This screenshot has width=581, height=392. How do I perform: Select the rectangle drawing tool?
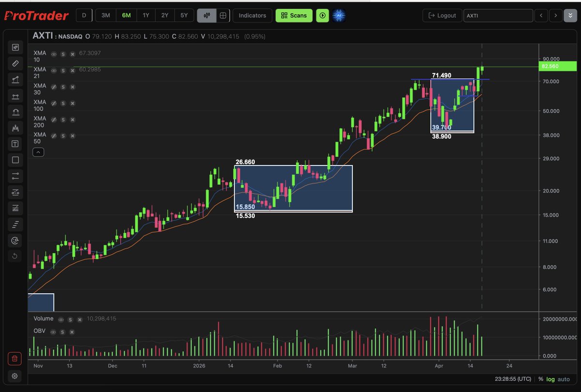(x=15, y=160)
